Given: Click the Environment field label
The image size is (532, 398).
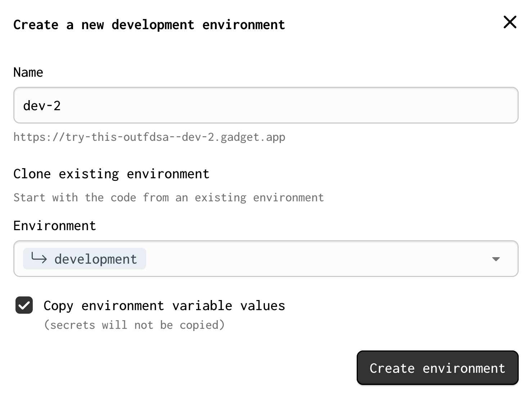Looking at the screenshot, I should 55,226.
